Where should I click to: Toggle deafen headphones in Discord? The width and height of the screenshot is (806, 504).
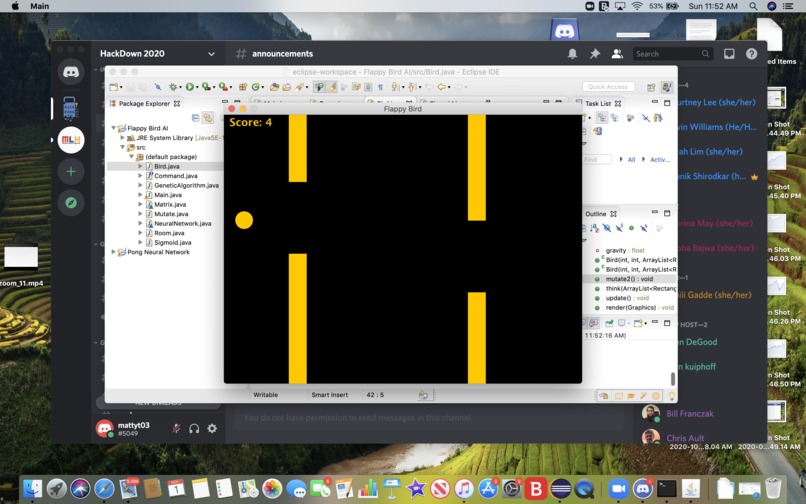pyautogui.click(x=194, y=428)
